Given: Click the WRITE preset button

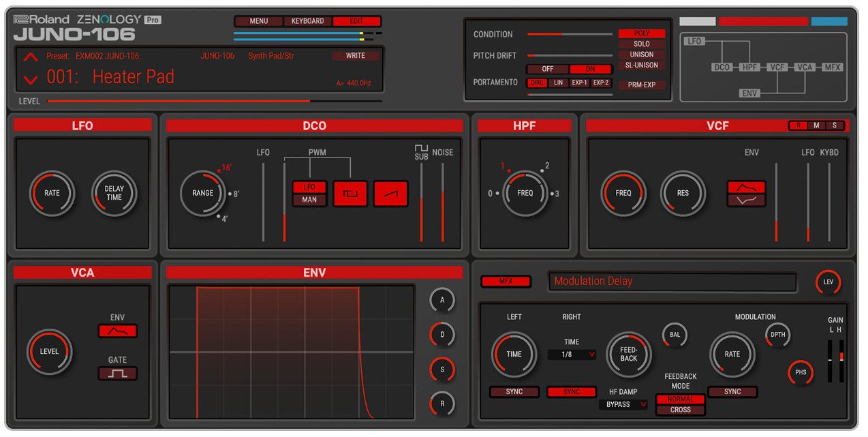Looking at the screenshot, I should (x=356, y=56).
